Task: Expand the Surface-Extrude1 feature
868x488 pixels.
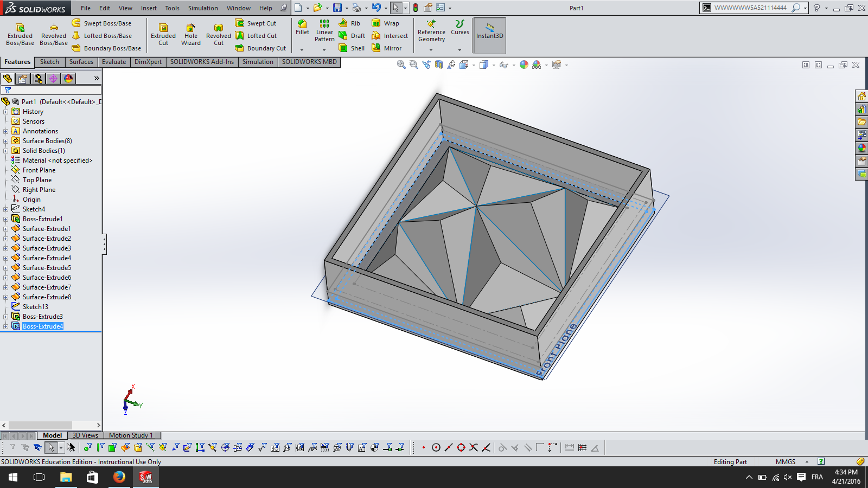Action: pos(6,229)
